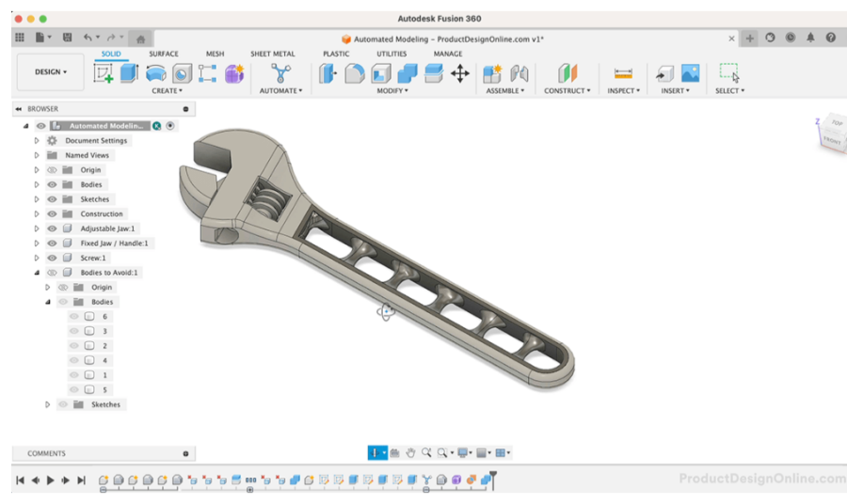Image resolution: width=847 pixels, height=504 pixels.
Task: Expand the Adjustable Jaw:1 component
Action: tap(37, 228)
